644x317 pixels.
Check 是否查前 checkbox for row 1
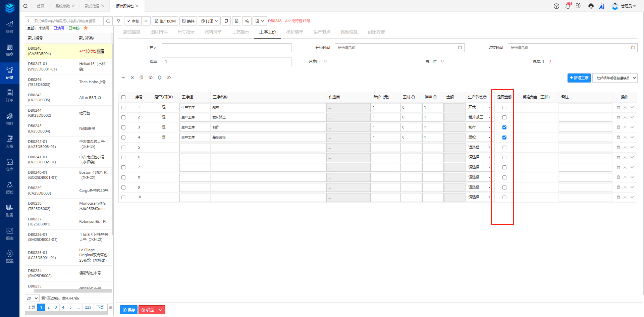point(504,108)
